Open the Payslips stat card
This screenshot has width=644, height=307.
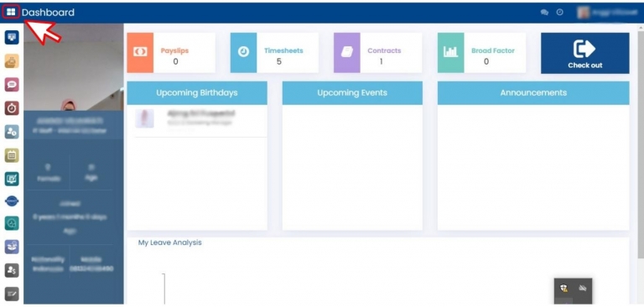(x=171, y=53)
